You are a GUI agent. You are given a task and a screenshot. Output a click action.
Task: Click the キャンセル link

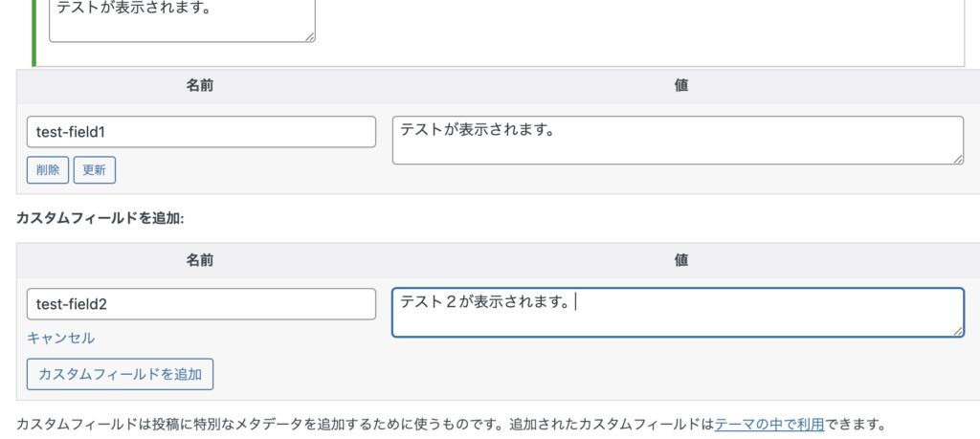61,338
